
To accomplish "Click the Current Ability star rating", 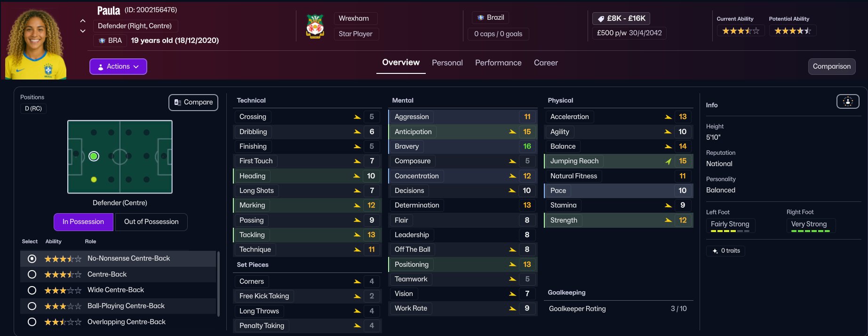I will pyautogui.click(x=741, y=31).
